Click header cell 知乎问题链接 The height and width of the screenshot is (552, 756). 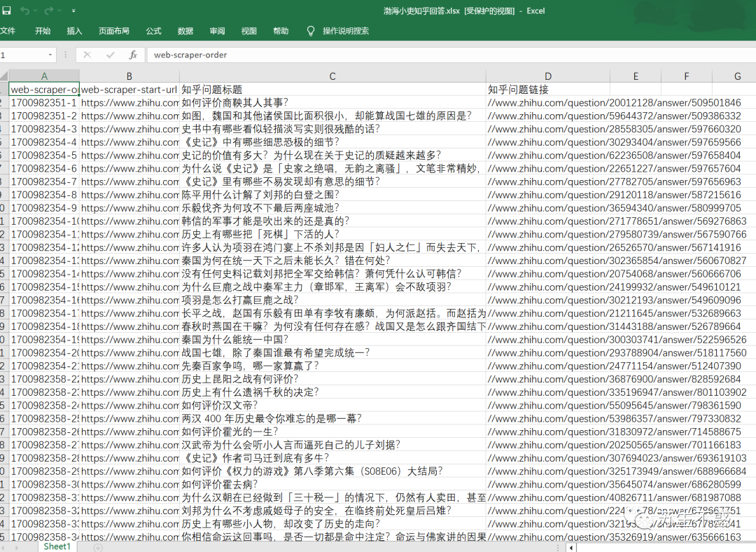[x=547, y=89]
